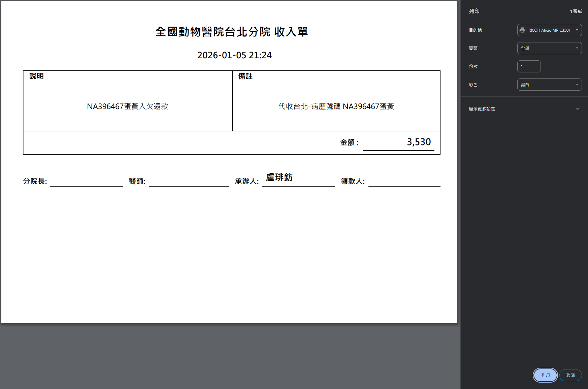Click the 份數 copies input field
The width and height of the screenshot is (588, 389).
tap(529, 67)
